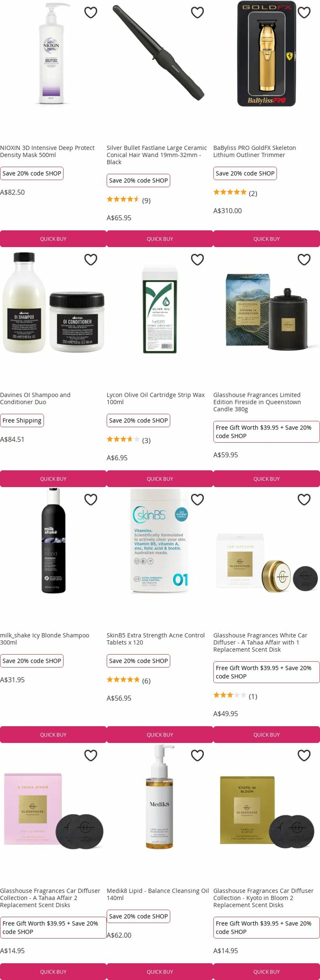This screenshot has width=320, height=980.
Task: Wishlist the Medik8 Lipid-Balance Cleansing Oil
Action: point(197,755)
